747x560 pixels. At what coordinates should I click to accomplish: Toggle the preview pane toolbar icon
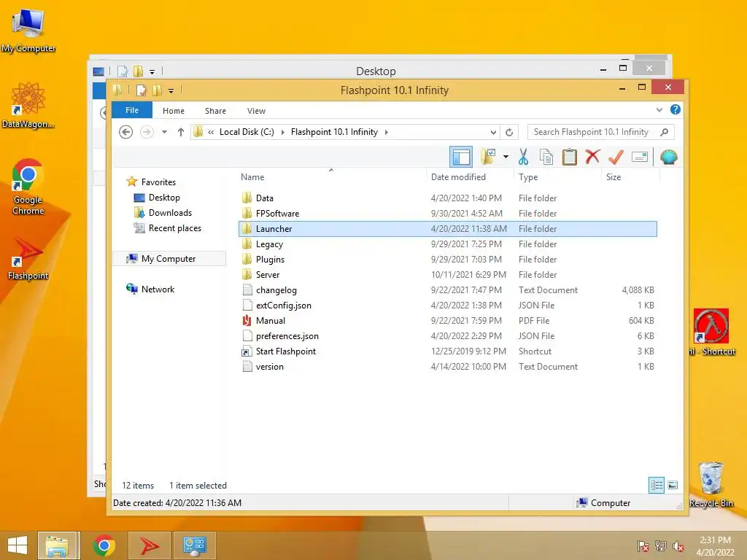pos(461,157)
